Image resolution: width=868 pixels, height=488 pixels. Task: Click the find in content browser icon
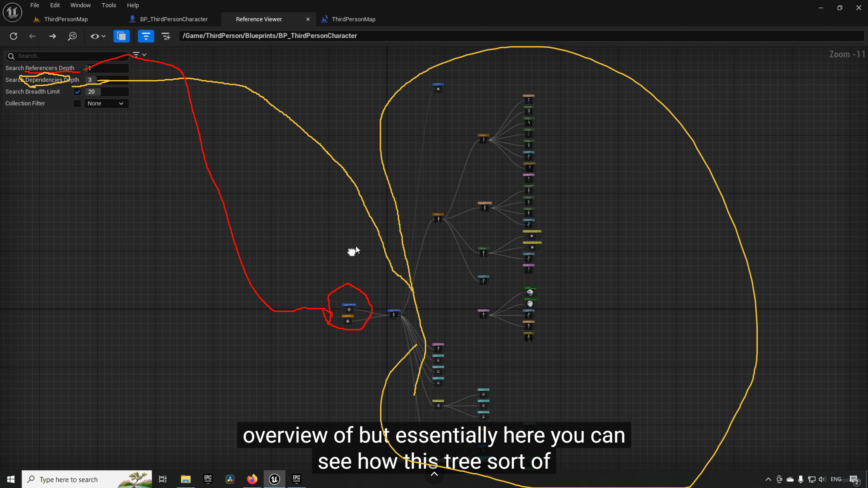(72, 36)
